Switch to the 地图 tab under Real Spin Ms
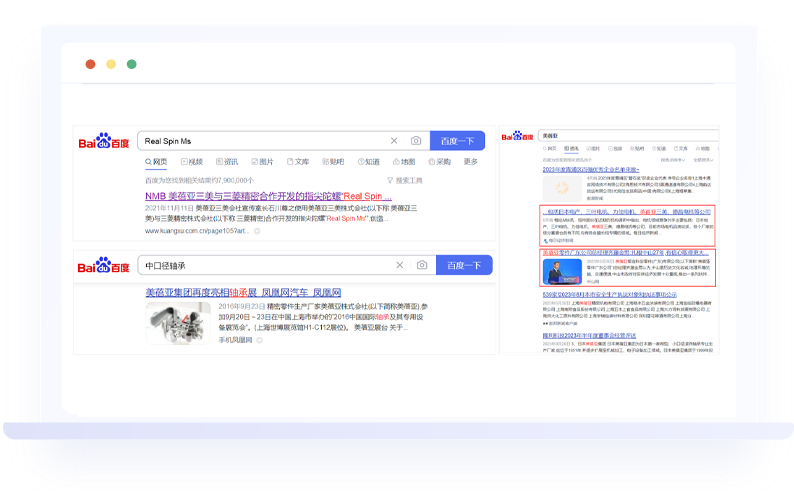The image size is (794, 491). click(404, 161)
